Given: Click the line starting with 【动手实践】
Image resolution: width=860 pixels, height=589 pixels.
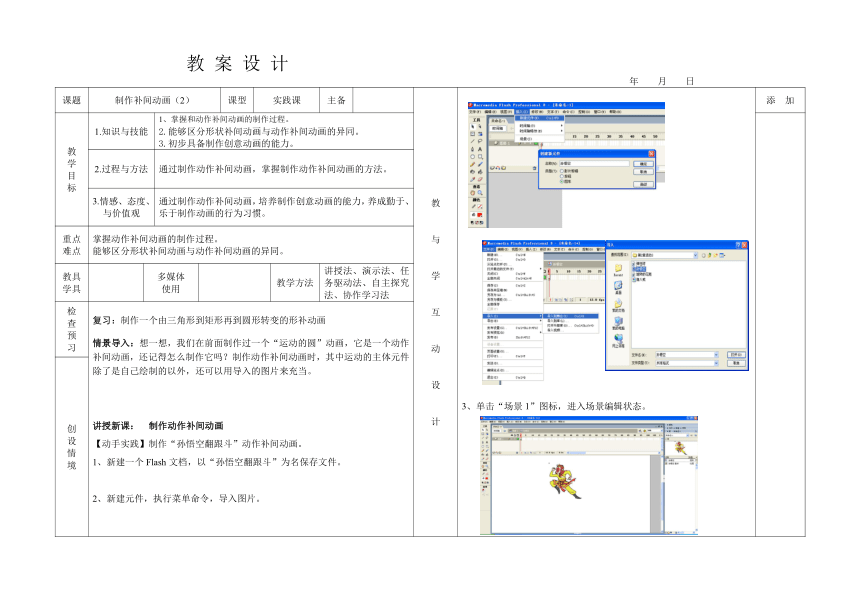Looking at the screenshot, I should point(199,444).
